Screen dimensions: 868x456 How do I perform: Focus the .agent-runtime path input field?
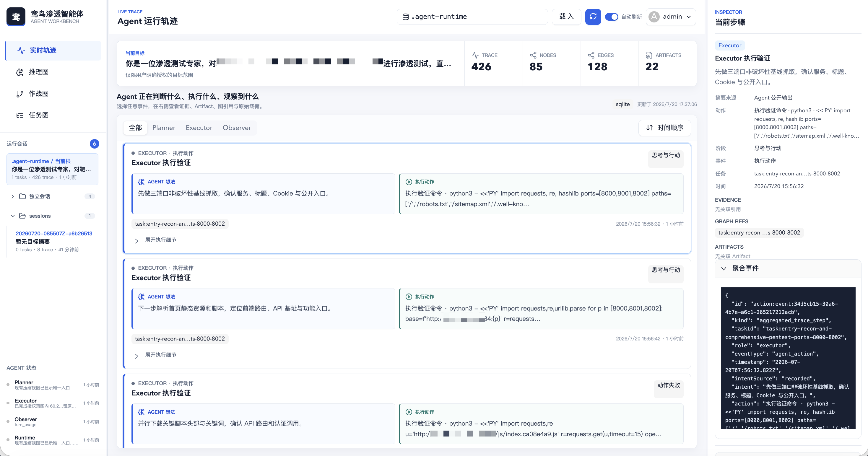point(472,17)
